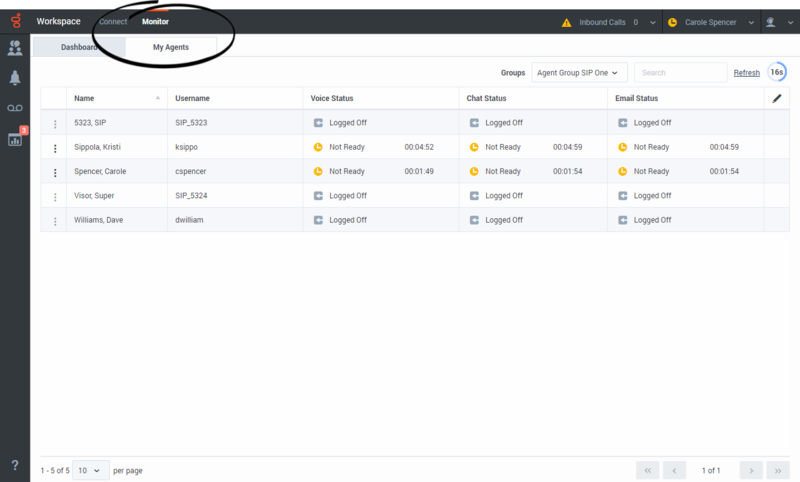The width and height of the screenshot is (800, 482).
Task: Switch to the Dashboard tab
Action: pos(79,47)
